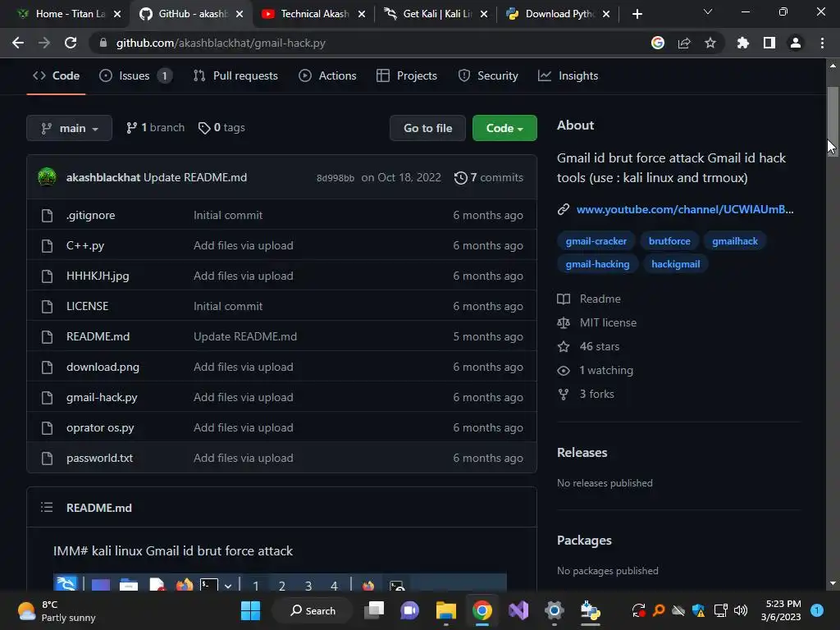This screenshot has height=630, width=840.
Task: View the 1 watching link
Action: [596, 370]
